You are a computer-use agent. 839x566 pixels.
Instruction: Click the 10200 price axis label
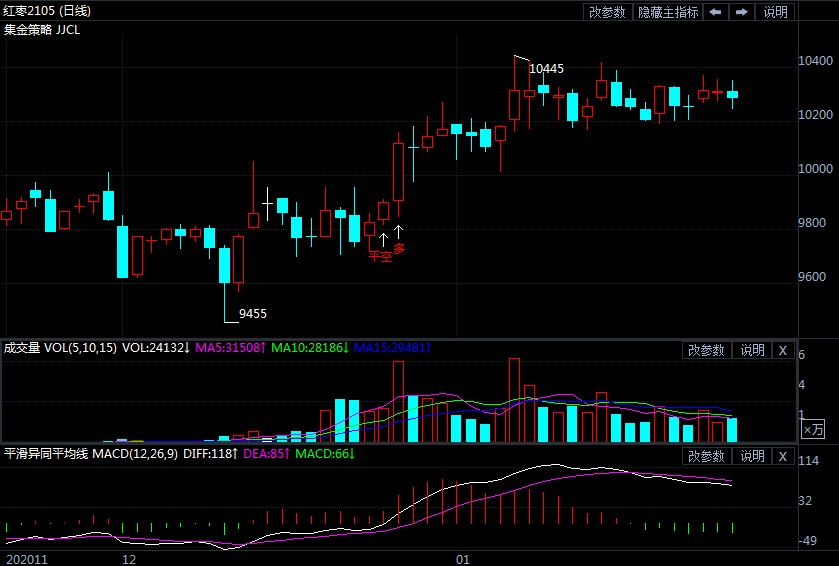(815, 114)
